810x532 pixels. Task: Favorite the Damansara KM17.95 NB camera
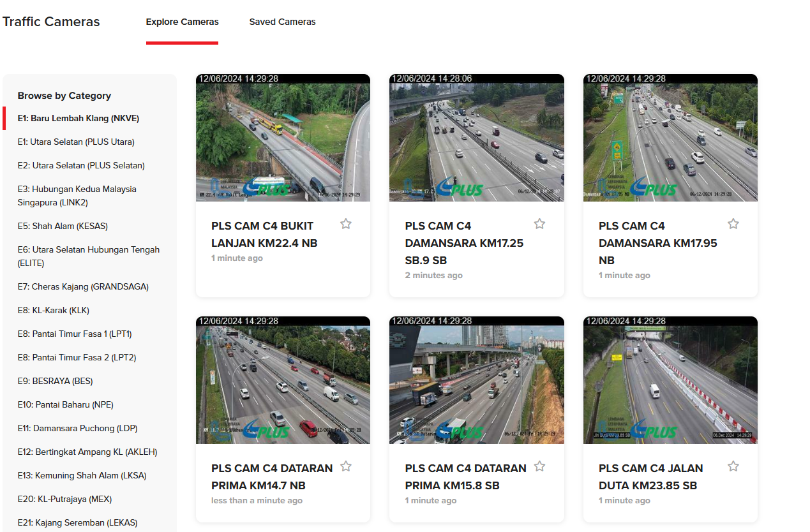733,224
